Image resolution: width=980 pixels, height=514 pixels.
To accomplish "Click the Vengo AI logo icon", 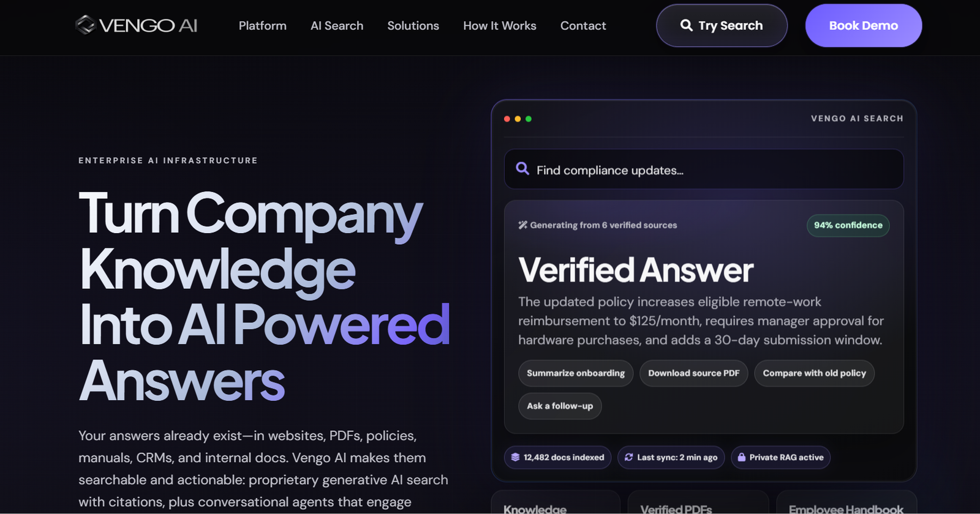I will pos(85,25).
